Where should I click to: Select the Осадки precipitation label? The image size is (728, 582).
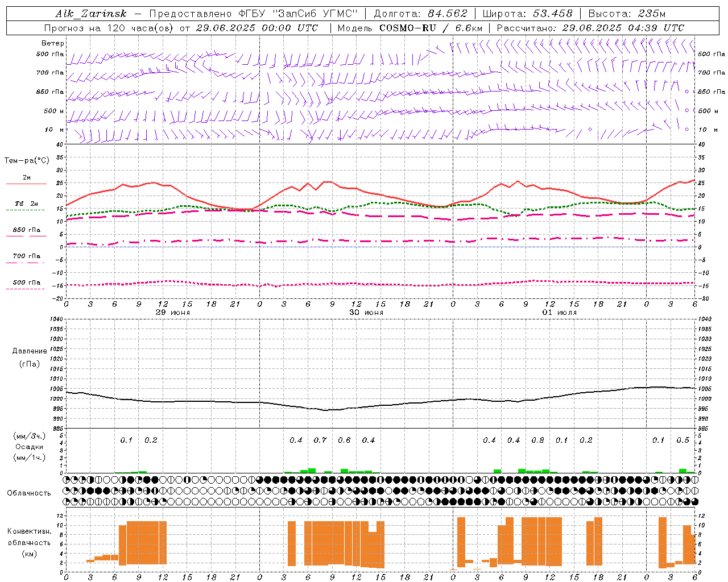pos(30,447)
